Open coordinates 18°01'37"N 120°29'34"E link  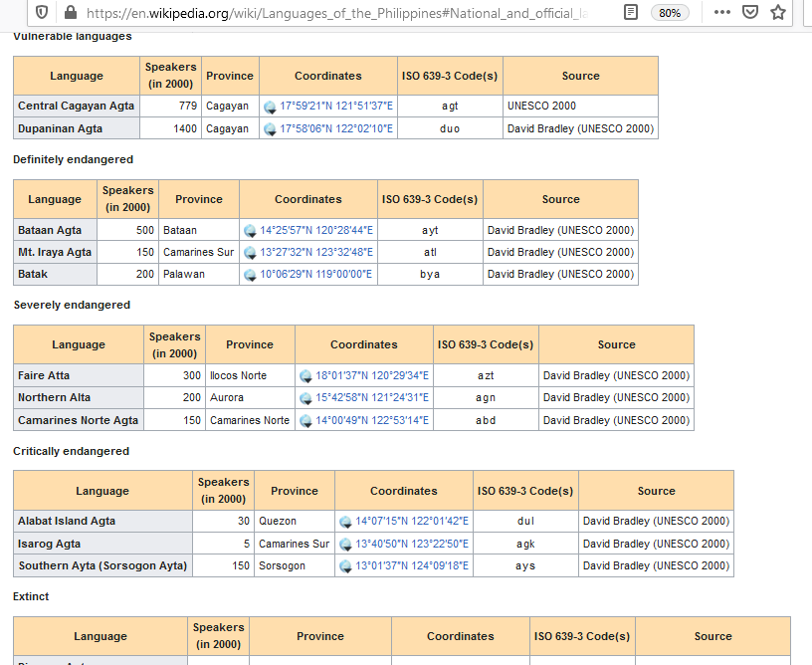[372, 375]
